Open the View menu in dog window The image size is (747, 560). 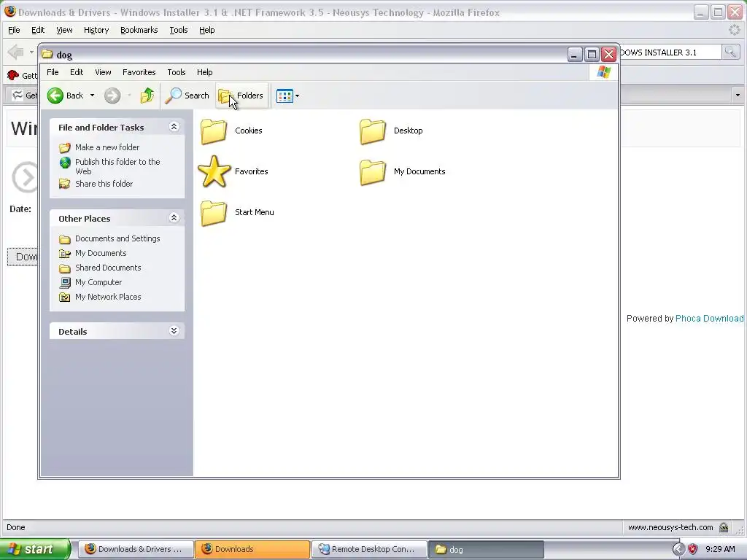point(103,72)
